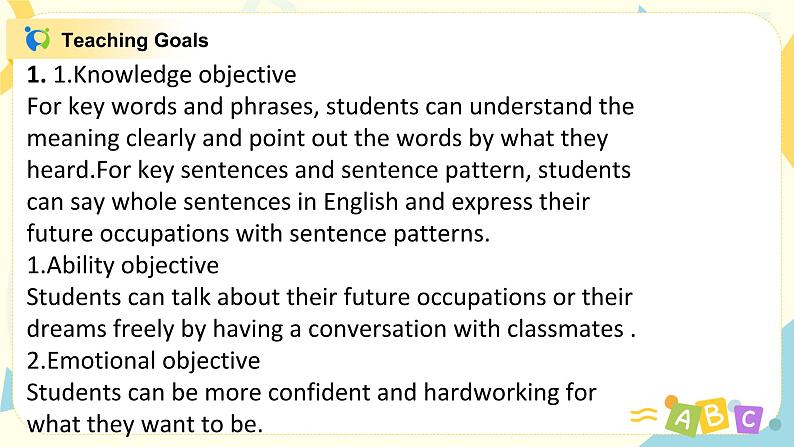Click the line 'Students can be more confident'

coord(312,392)
